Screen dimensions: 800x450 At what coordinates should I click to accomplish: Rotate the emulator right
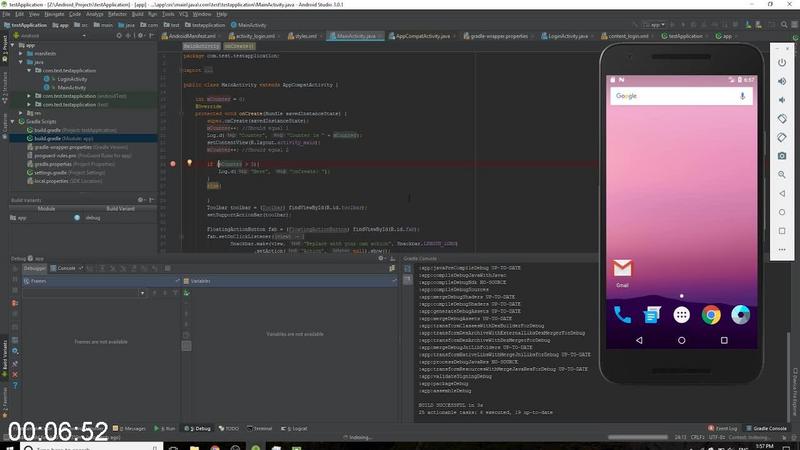782,137
